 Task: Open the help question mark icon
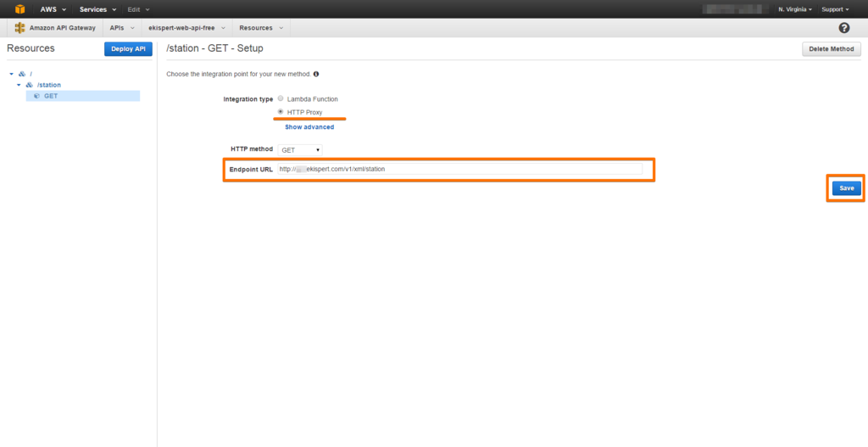844,28
